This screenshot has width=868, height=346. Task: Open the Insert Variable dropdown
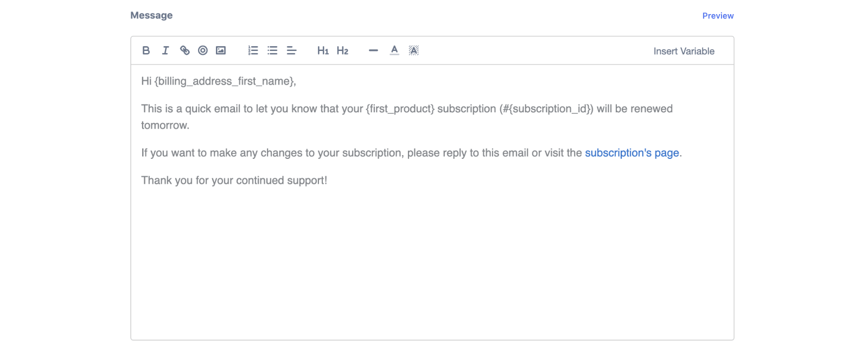point(684,51)
